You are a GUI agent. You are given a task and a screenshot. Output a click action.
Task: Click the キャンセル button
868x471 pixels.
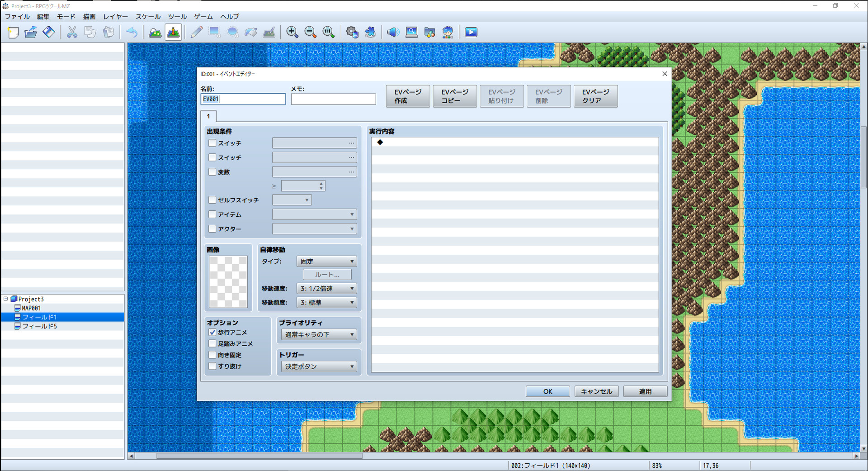tap(596, 391)
